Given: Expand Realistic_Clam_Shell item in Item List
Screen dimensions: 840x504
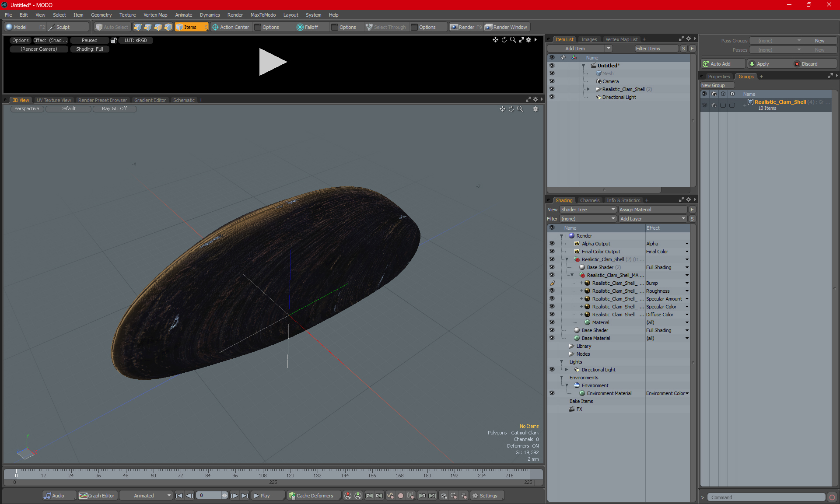Looking at the screenshot, I should (588, 89).
